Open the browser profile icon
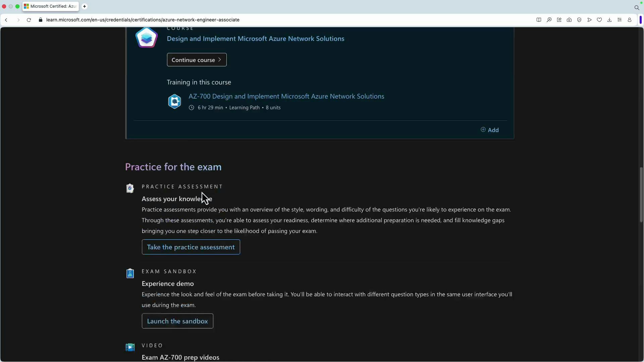Screen dimensions: 644x362 [x=630, y=20]
